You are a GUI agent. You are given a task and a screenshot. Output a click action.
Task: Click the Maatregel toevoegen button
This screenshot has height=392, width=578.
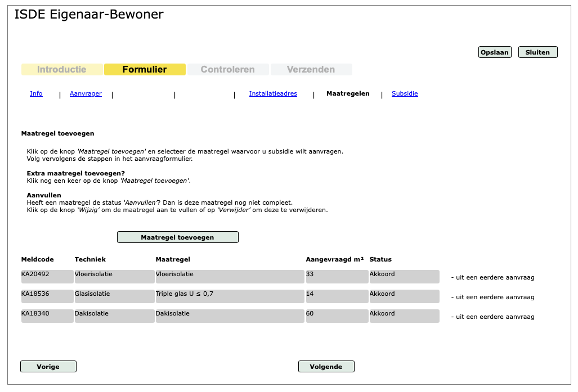pyautogui.click(x=177, y=237)
